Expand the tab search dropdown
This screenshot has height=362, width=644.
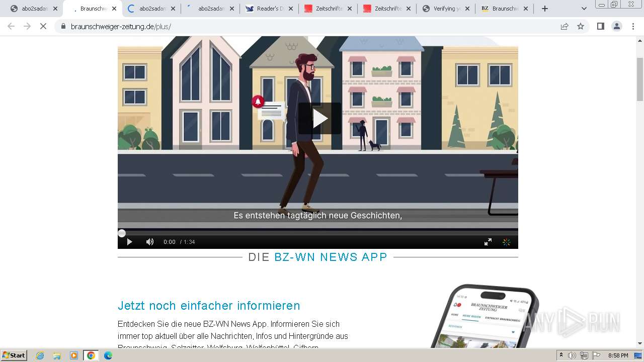584,9
